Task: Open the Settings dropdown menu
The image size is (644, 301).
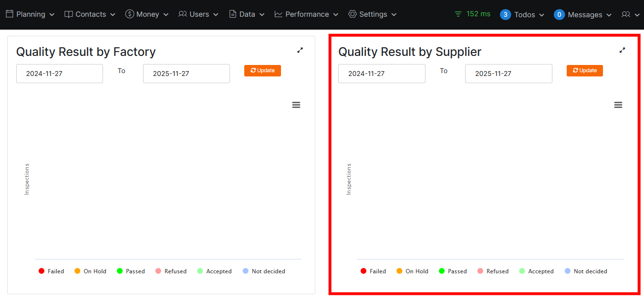Action: [x=372, y=14]
